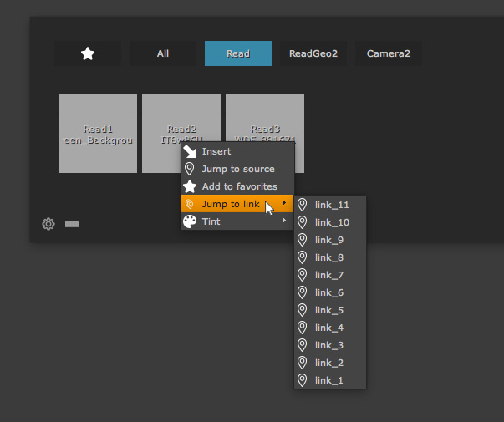This screenshot has height=422, width=504.
Task: Click the pin icon beside link_1
Action: pos(303,380)
